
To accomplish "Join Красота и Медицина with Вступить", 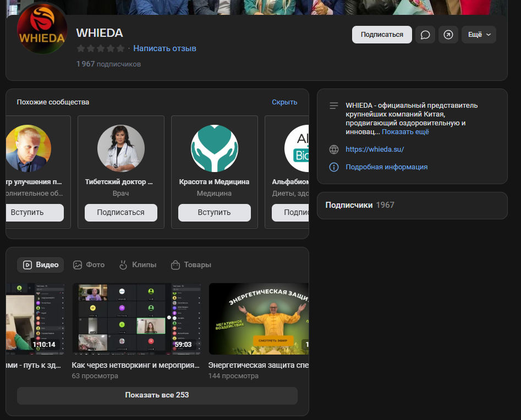I will pyautogui.click(x=215, y=213).
